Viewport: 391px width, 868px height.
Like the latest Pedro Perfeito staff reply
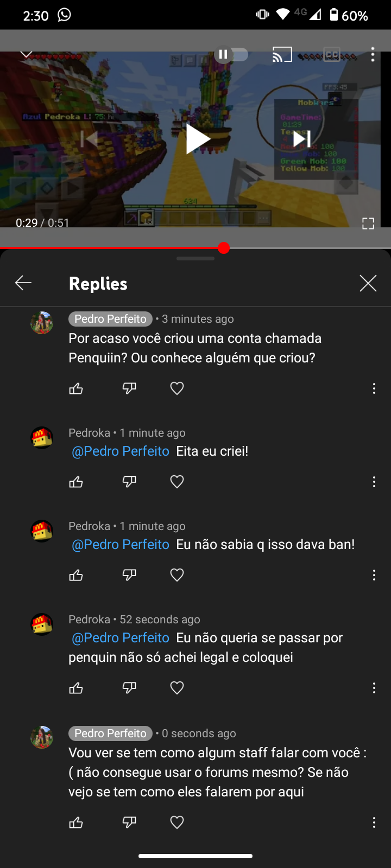pyautogui.click(x=76, y=822)
